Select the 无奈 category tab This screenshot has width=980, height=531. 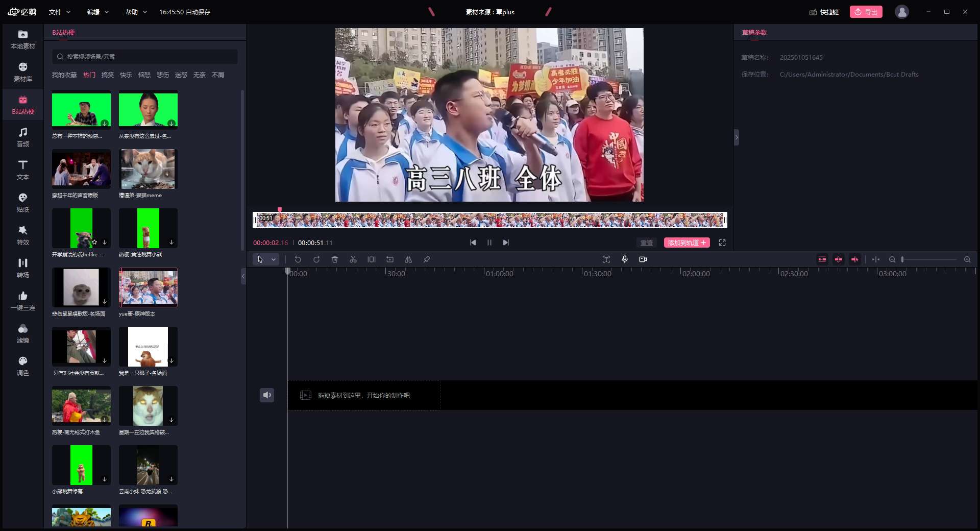pos(200,75)
